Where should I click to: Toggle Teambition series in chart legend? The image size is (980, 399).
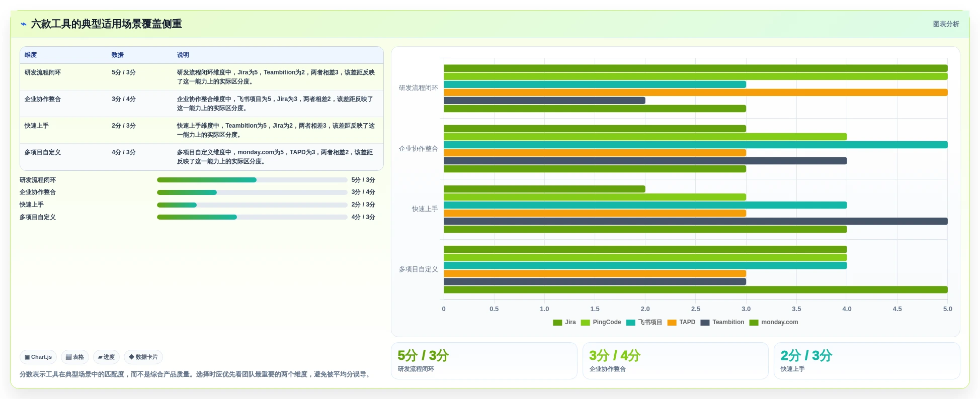[722, 323]
